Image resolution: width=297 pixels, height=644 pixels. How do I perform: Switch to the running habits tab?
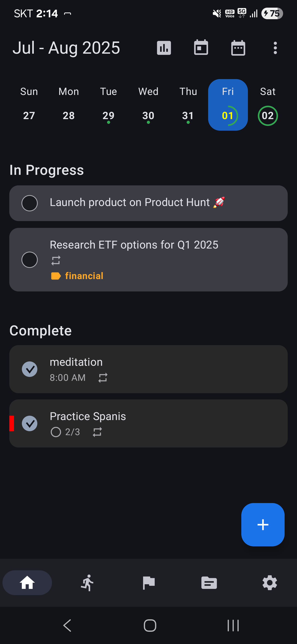[87, 583]
